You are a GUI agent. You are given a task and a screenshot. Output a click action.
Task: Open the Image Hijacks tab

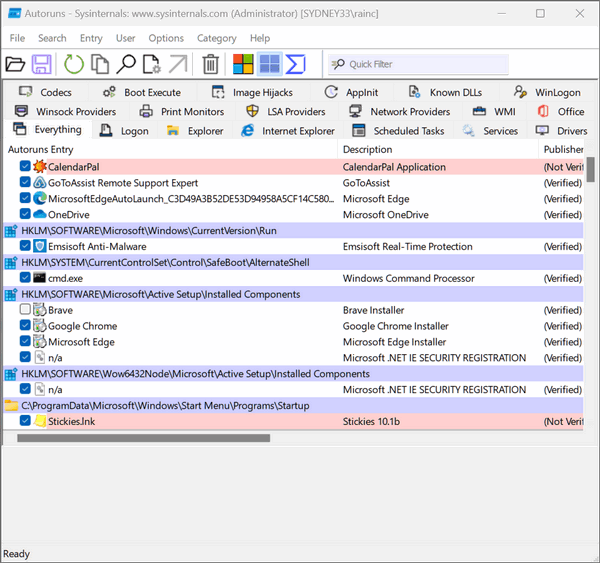pyautogui.click(x=252, y=93)
